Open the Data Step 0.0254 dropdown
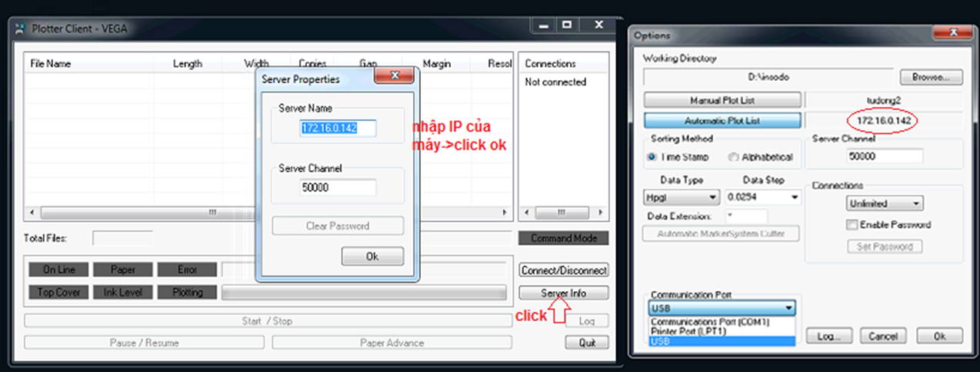 [x=763, y=197]
